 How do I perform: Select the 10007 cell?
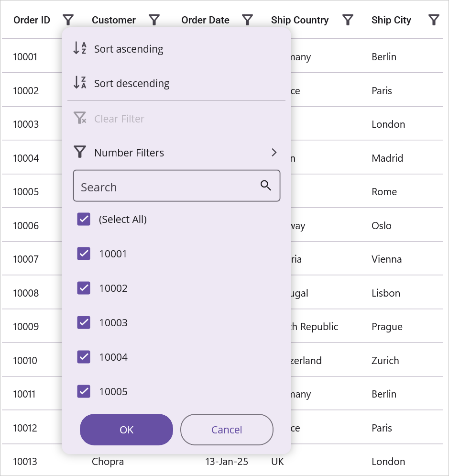tap(26, 259)
